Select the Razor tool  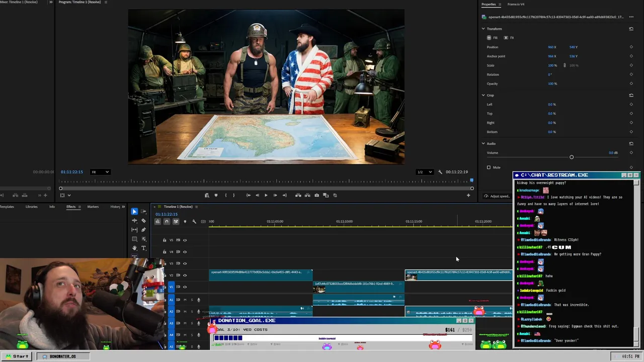point(143,221)
